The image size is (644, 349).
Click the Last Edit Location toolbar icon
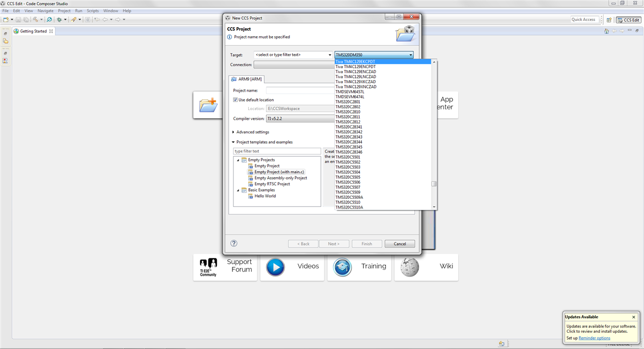pyautogui.click(x=97, y=19)
